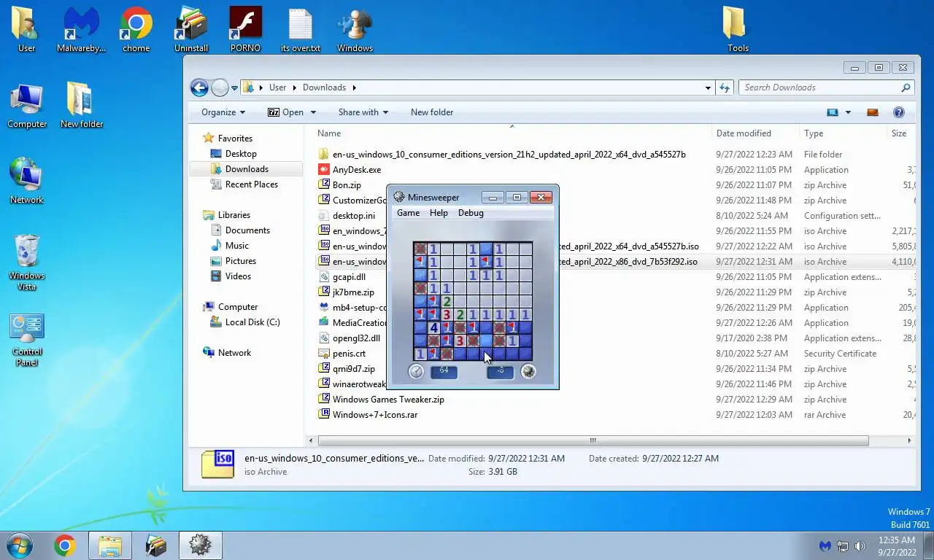Open the Malwarebytes desktop shortcut
This screenshot has width=934, height=560.
(x=81, y=31)
